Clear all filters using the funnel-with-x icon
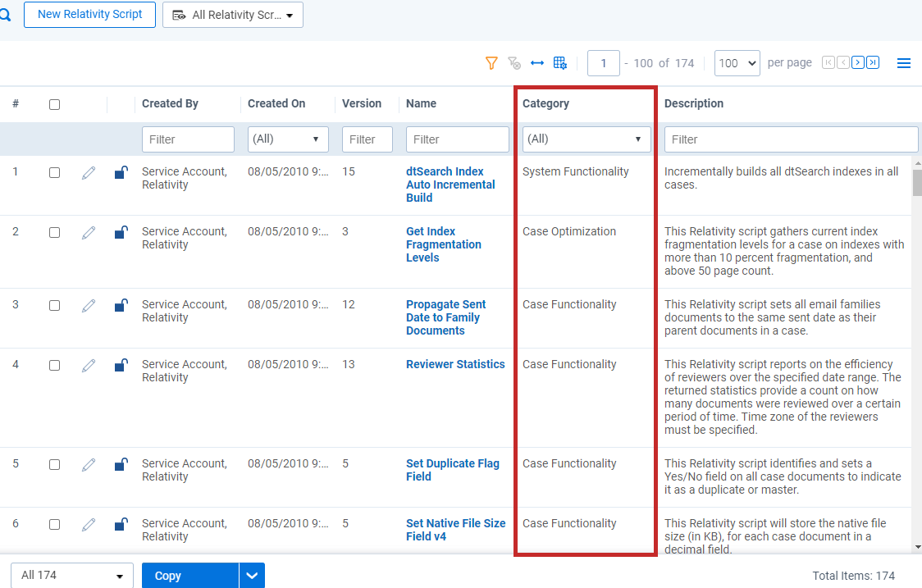The width and height of the screenshot is (922, 588). [514, 63]
